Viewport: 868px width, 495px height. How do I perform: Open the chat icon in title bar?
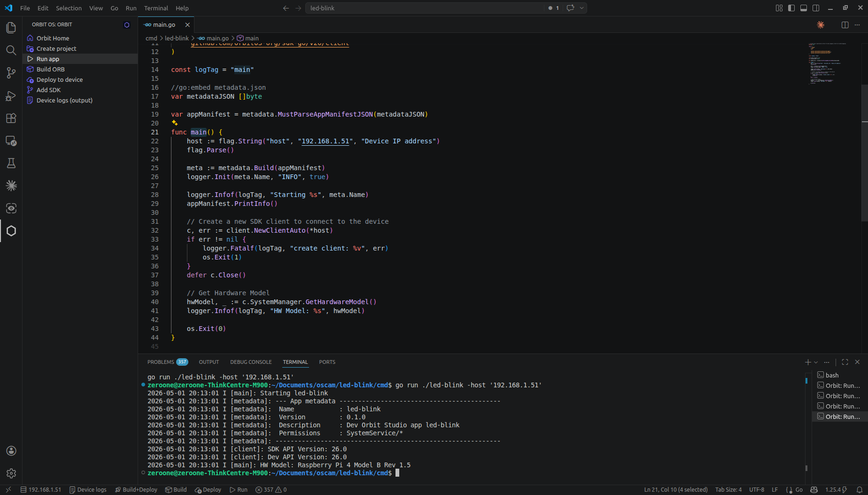pyautogui.click(x=570, y=8)
